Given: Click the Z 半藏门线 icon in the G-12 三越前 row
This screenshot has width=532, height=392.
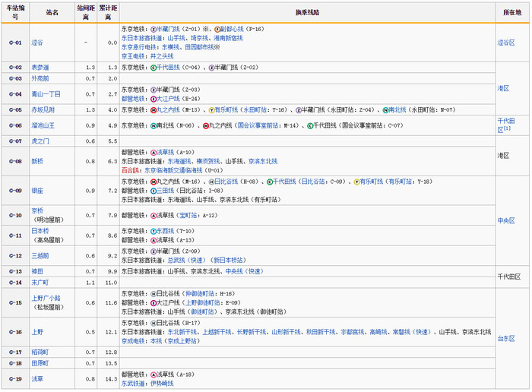Looking at the screenshot, I should [154, 251].
